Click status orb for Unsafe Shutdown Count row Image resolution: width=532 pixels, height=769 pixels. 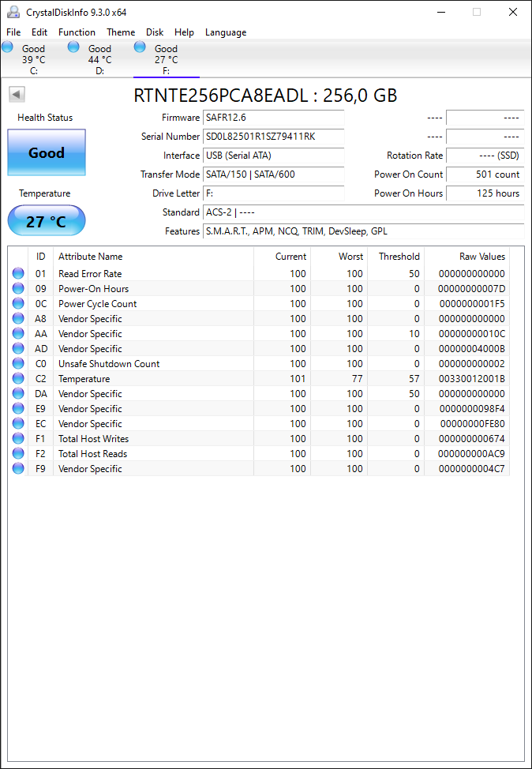(18, 363)
